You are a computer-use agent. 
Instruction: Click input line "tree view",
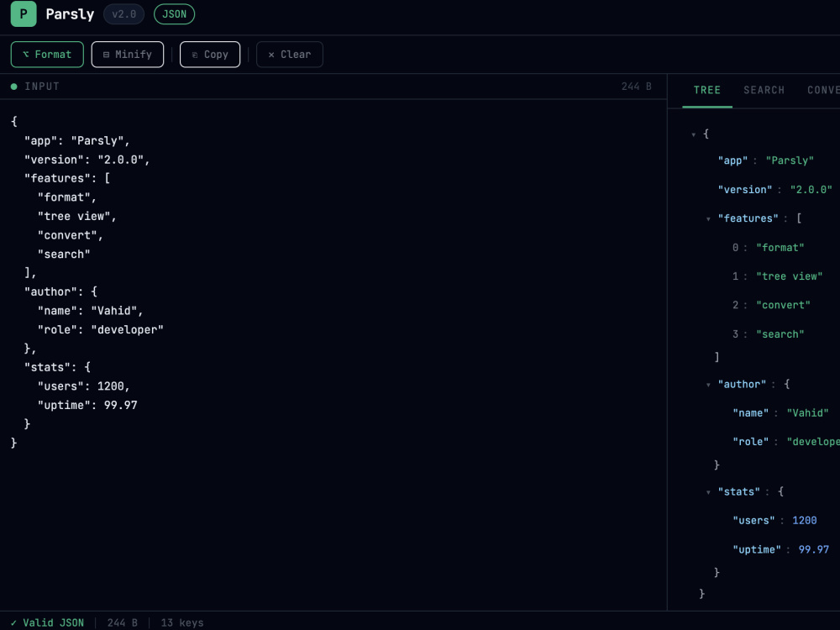tap(77, 217)
